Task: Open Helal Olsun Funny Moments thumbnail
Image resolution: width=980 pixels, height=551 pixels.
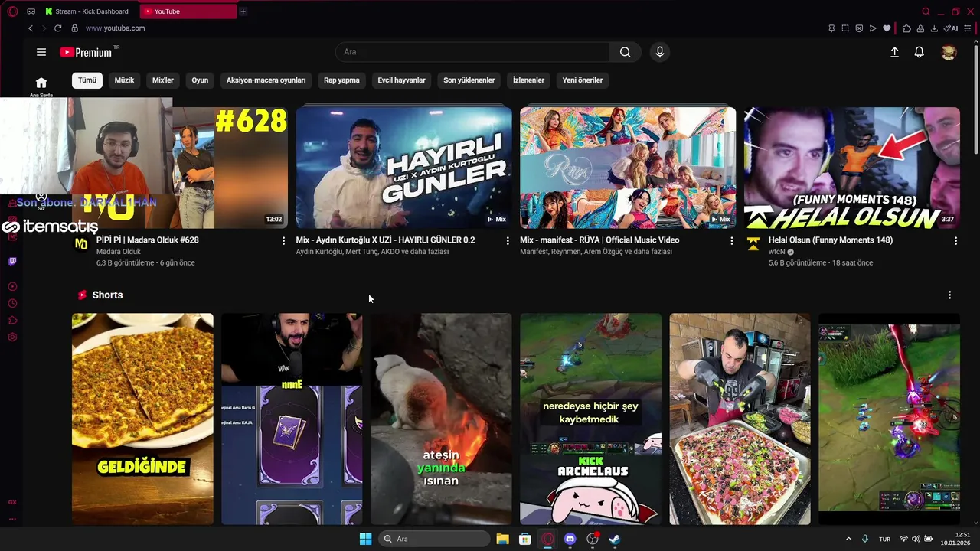Action: pyautogui.click(x=852, y=168)
